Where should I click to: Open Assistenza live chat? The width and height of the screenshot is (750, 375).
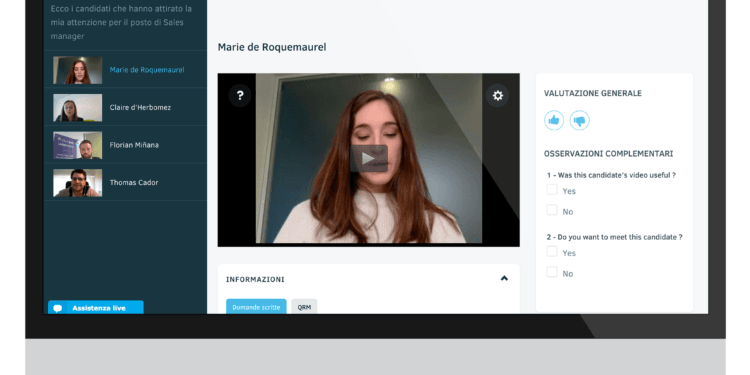96,308
